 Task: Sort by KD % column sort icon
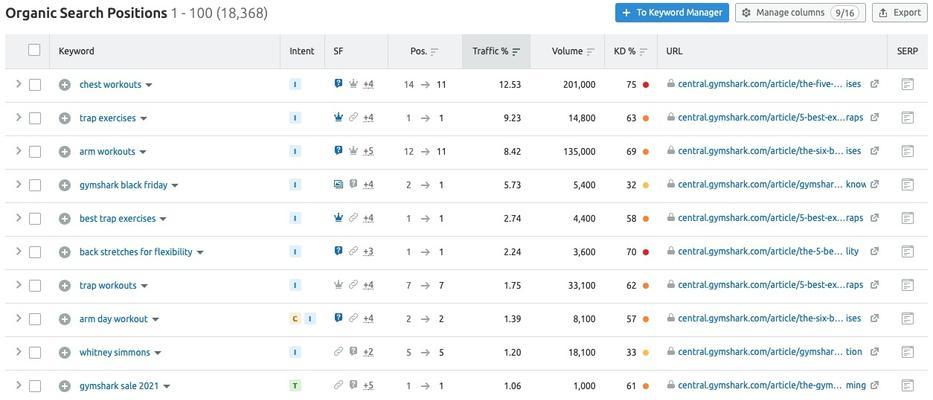click(x=643, y=51)
